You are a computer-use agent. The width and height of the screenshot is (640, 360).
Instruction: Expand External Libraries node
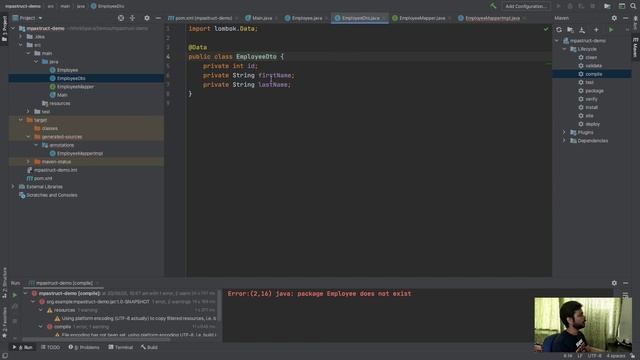coord(13,187)
